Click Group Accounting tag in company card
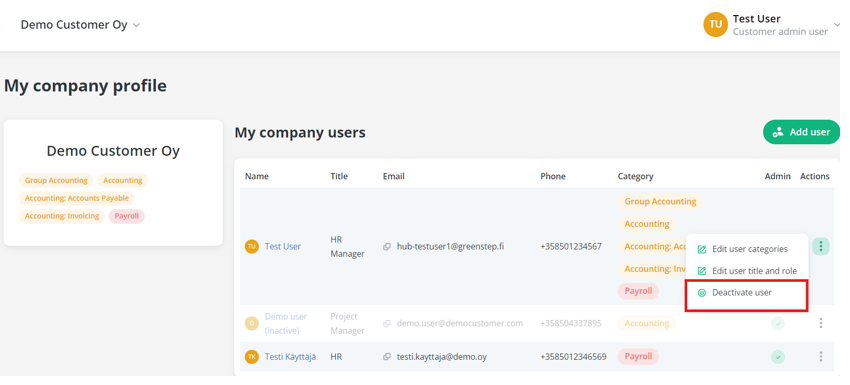 [56, 181]
